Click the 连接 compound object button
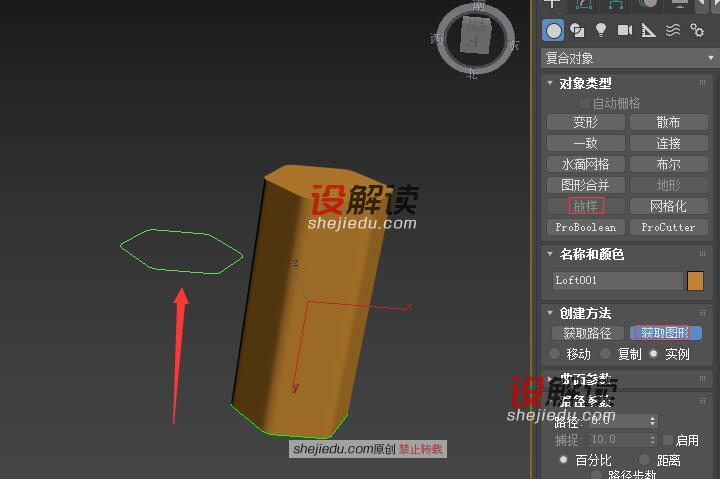720x479 pixels. [x=668, y=143]
